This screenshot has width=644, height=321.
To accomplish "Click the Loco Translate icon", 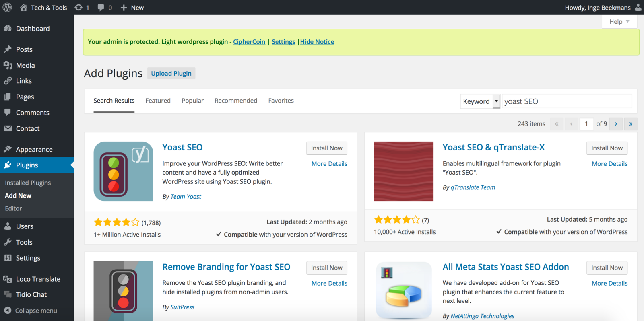I will point(8,279).
